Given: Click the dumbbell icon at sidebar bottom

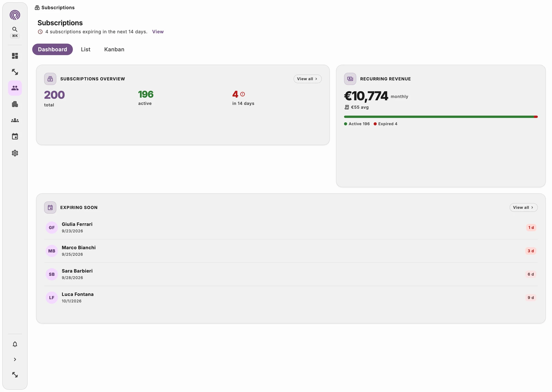Looking at the screenshot, I should click(15, 375).
